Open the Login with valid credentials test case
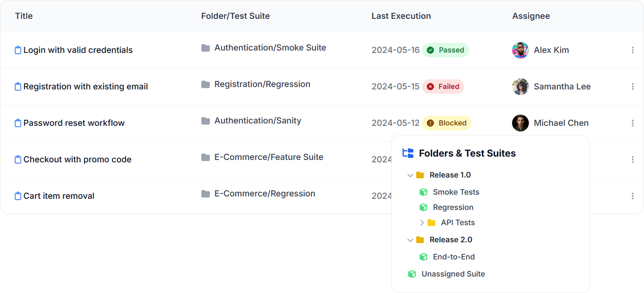Screen dimensions: 644x293 pyautogui.click(x=78, y=50)
